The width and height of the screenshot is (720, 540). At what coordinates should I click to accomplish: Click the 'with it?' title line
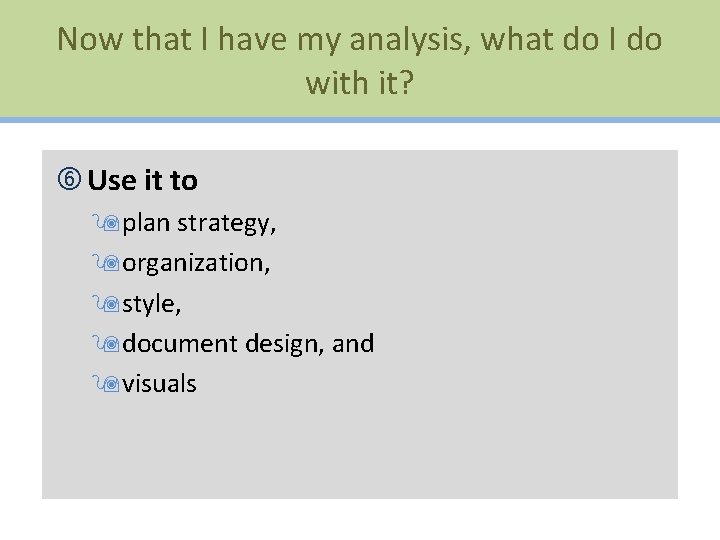(x=359, y=82)
